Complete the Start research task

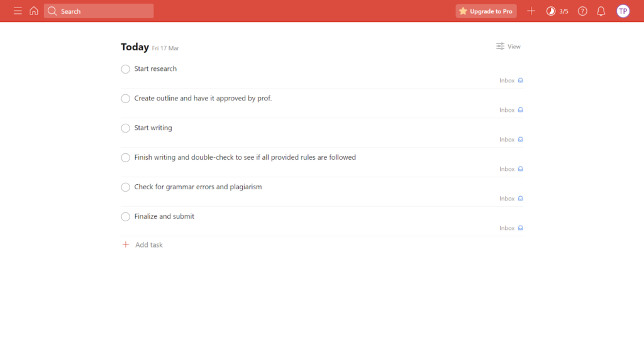(125, 69)
